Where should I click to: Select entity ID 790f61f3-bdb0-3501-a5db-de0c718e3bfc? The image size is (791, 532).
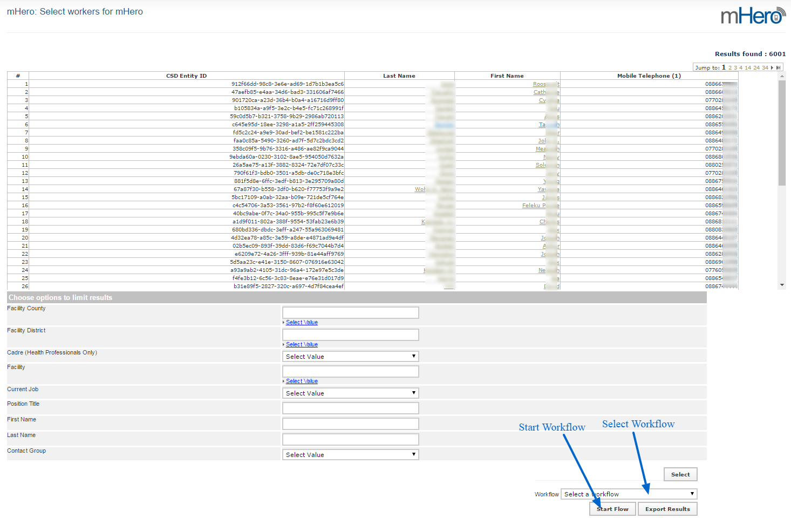pos(289,173)
